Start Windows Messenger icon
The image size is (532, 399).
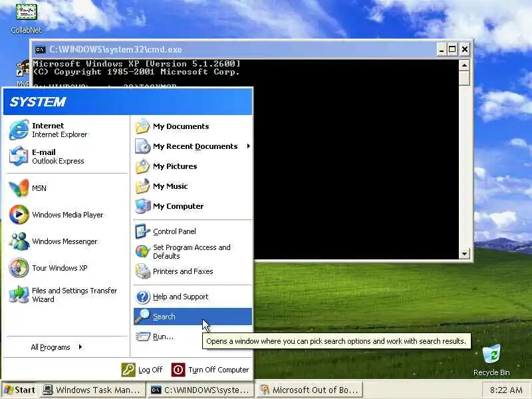coord(19,241)
